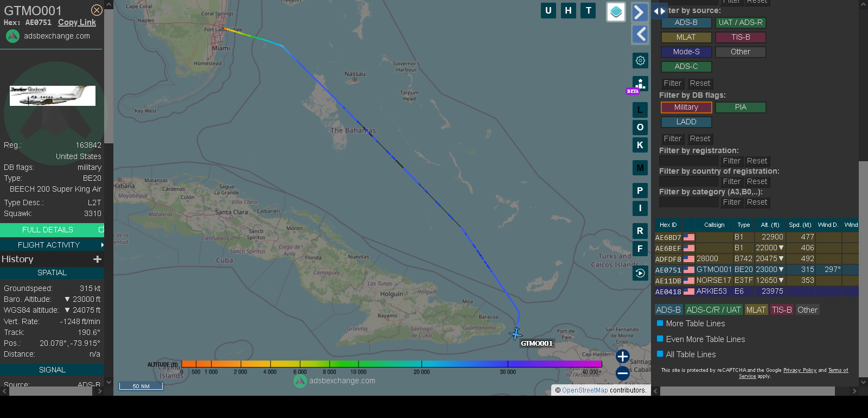This screenshot has width=868, height=418.
Task: Open the aircraft photo thumbnail
Action: (x=53, y=96)
